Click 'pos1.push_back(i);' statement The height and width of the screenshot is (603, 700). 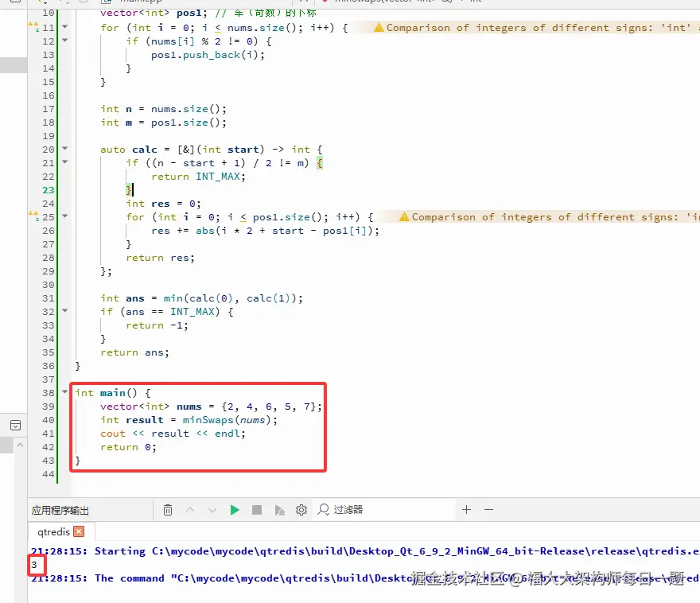(208, 55)
